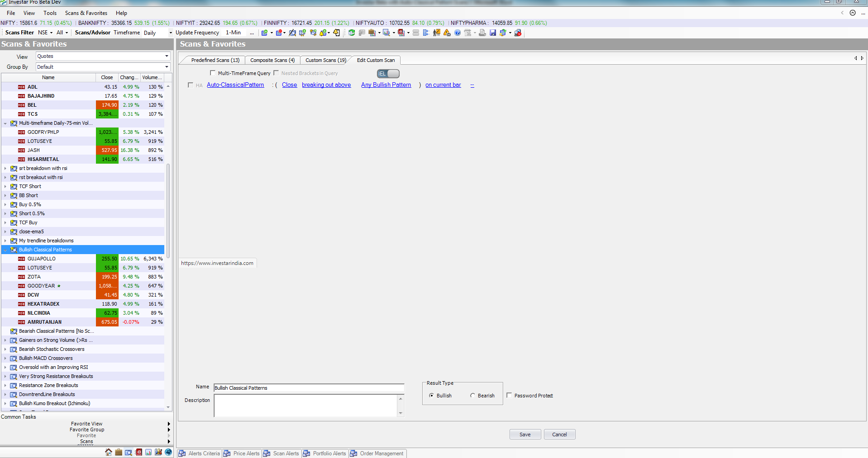Check the Password Protect checkbox

tap(509, 395)
